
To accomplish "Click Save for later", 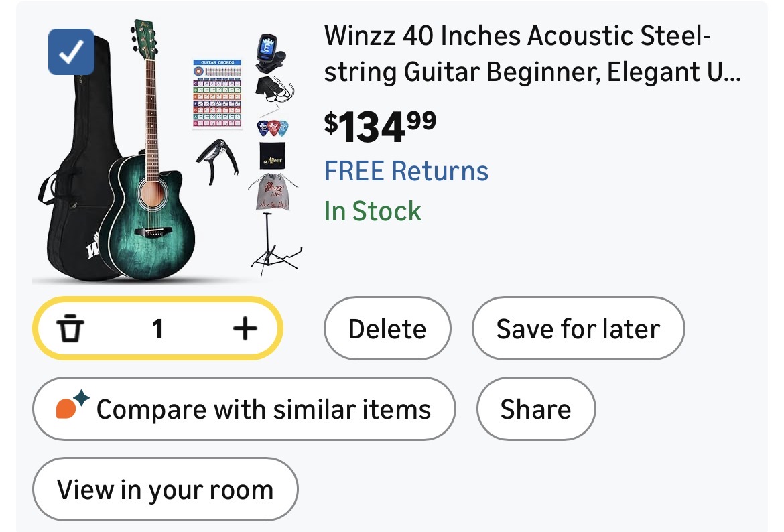I will [578, 329].
